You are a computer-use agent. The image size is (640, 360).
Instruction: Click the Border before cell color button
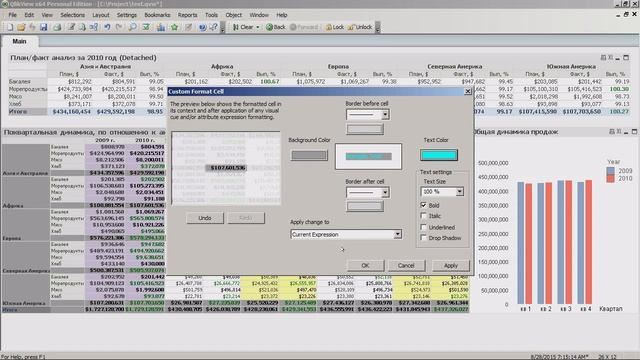(365, 129)
